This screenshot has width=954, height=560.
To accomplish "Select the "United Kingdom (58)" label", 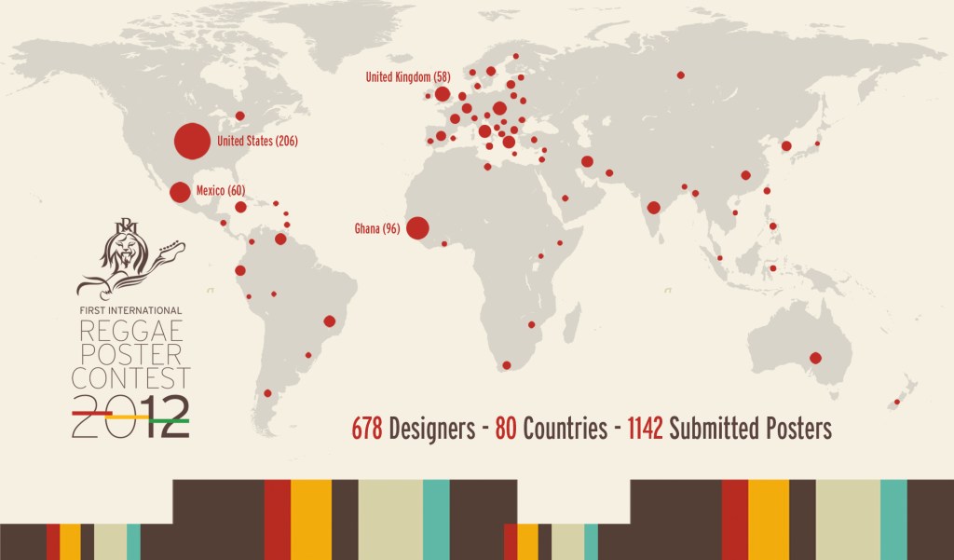I will click(408, 76).
